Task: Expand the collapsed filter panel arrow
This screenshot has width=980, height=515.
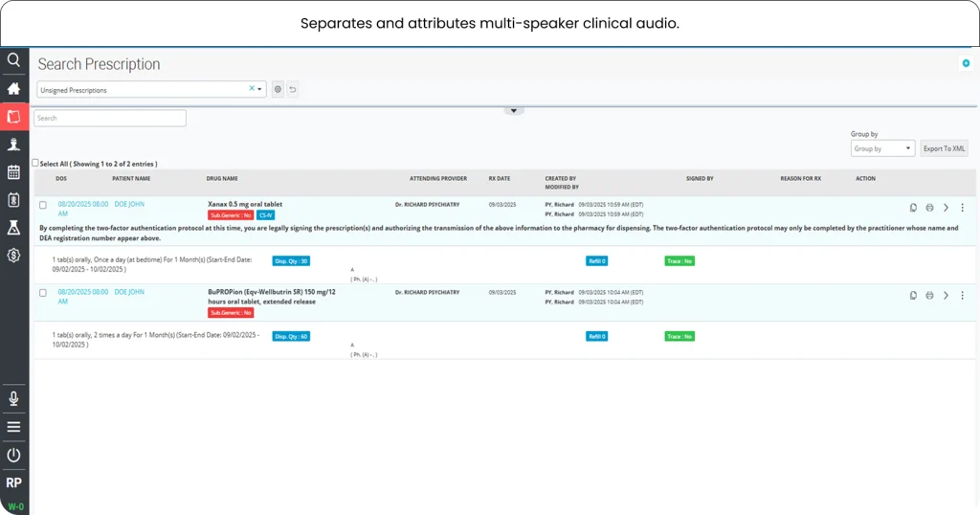Action: pyautogui.click(x=514, y=111)
